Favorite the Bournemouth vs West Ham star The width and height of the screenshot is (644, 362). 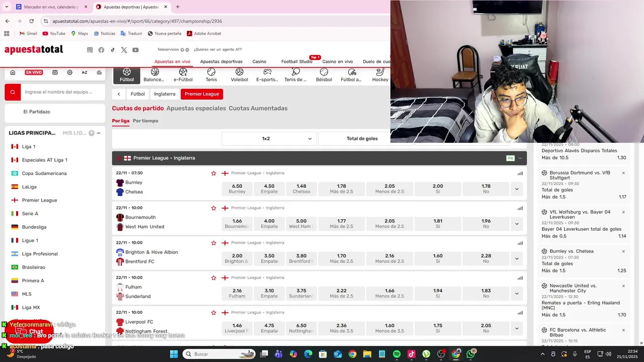(x=213, y=208)
